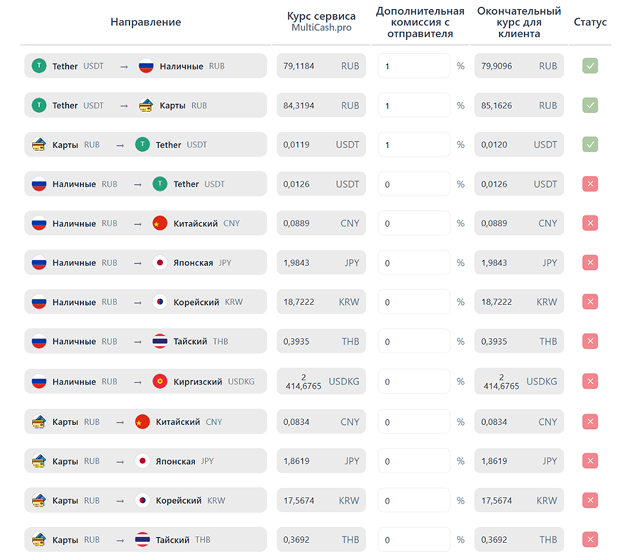626x558 pixels.
Task: Toggle status for Tether to Карты RUB row
Action: (x=590, y=105)
